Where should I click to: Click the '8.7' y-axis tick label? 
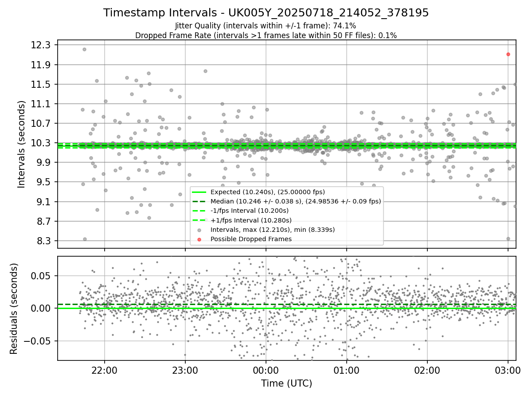click(x=44, y=221)
